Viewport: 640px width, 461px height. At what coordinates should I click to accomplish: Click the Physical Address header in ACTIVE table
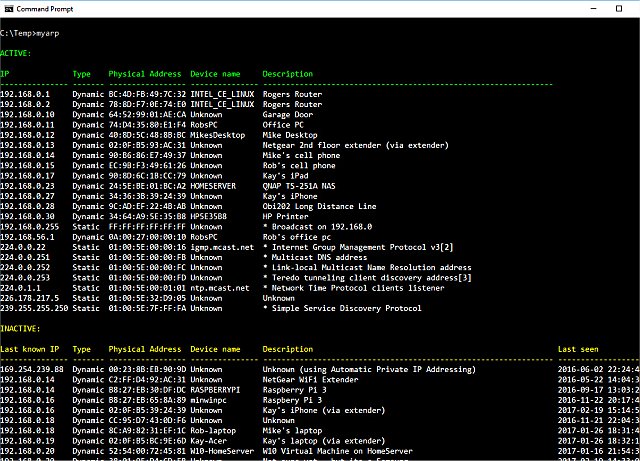(x=145, y=74)
